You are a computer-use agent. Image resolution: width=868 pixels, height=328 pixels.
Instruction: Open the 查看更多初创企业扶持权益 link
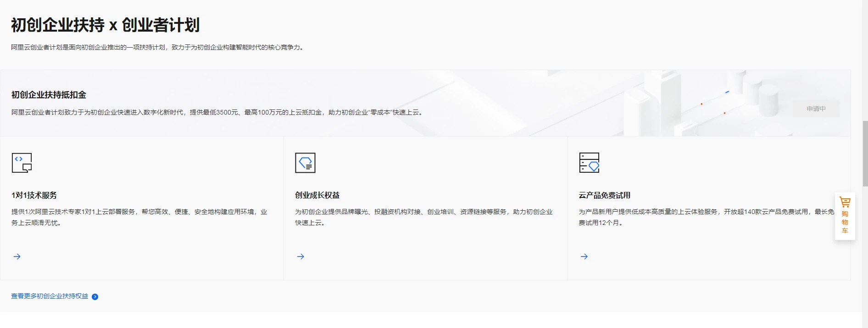[x=50, y=296]
